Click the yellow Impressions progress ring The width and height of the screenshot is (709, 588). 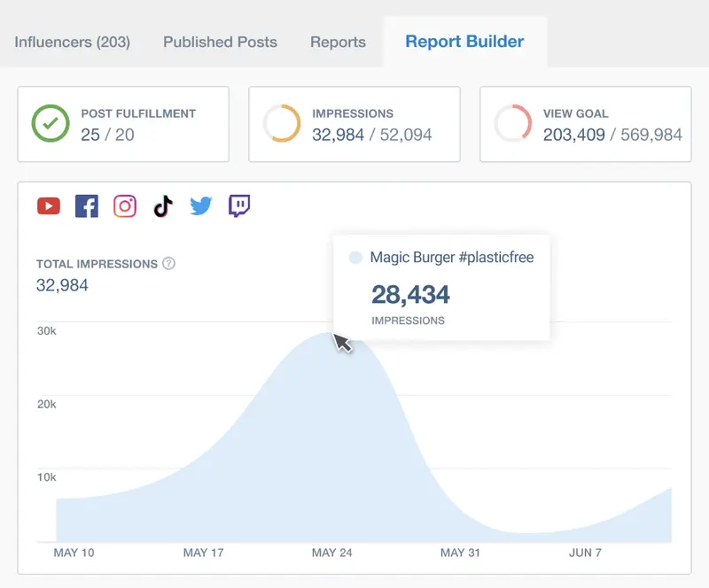click(x=282, y=122)
